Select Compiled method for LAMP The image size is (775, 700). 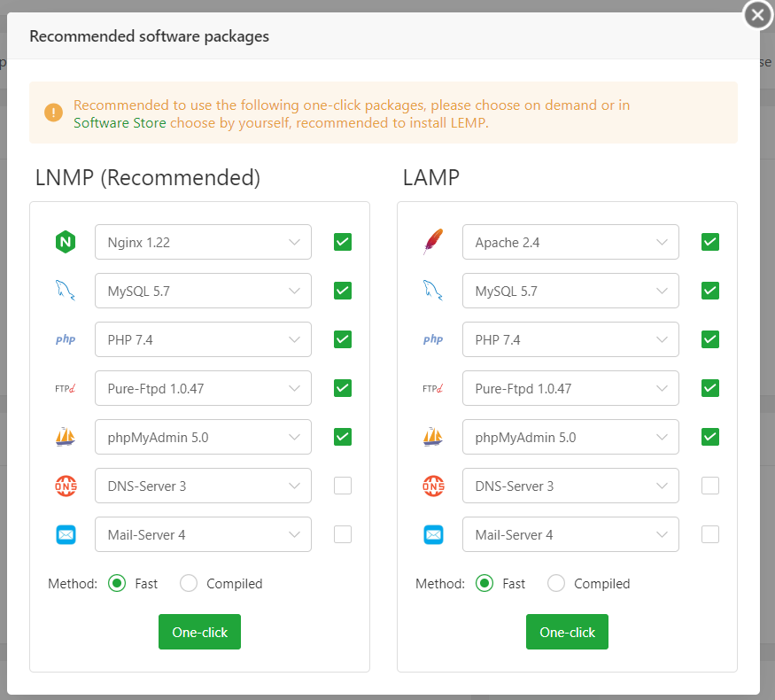click(x=556, y=583)
